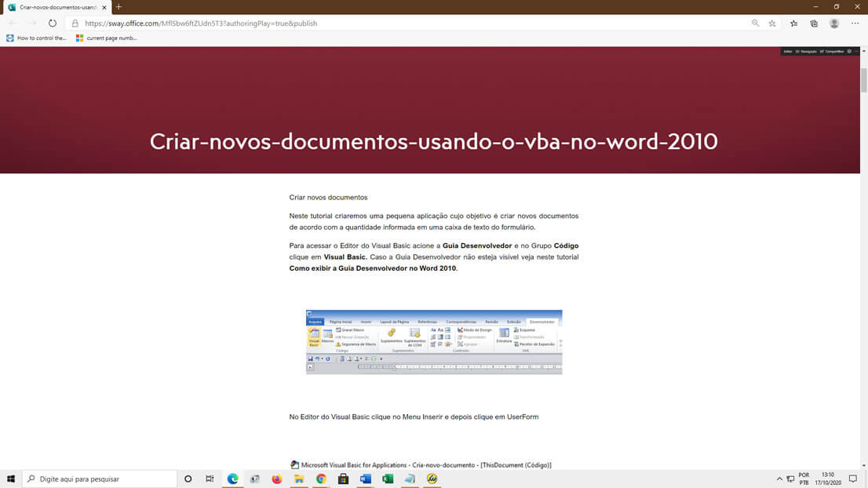The height and width of the screenshot is (488, 868).
Task: Click the padlock site info icon
Action: pos(75,24)
